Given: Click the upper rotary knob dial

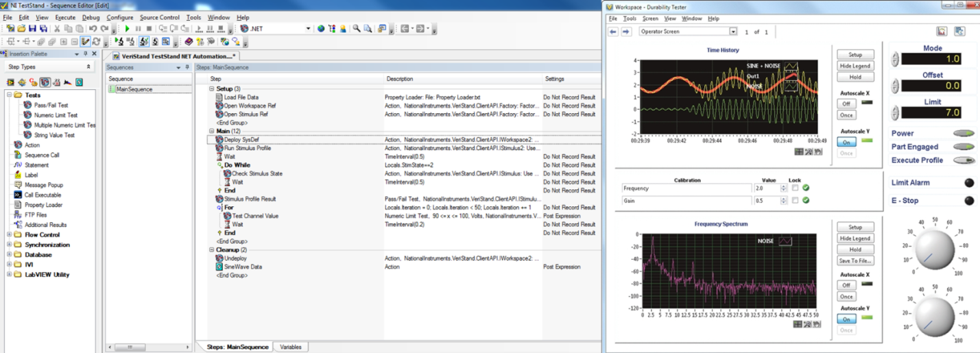Looking at the screenshot, I should tap(934, 248).
